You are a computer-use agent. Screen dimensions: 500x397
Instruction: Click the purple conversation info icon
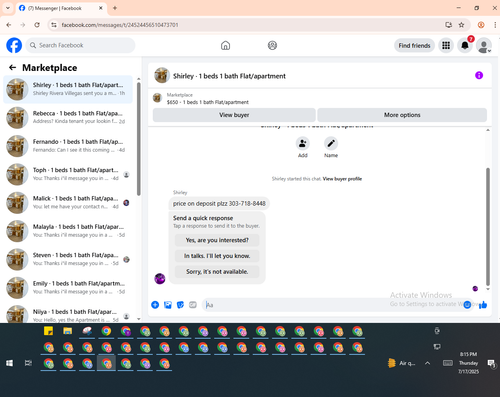[x=479, y=75]
